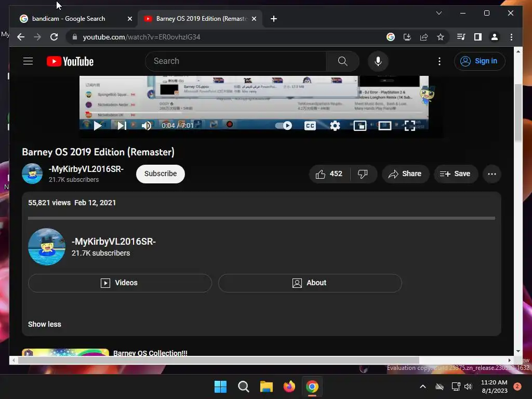Open Barney OS Collection thumbnail
The height and width of the screenshot is (399, 532).
pyautogui.click(x=65, y=352)
